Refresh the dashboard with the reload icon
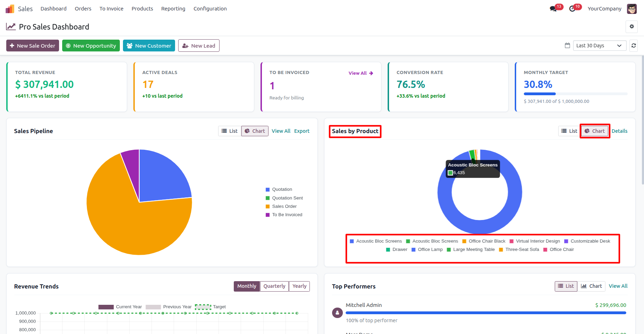Screen dimensions: 644x334 [x=634, y=46]
